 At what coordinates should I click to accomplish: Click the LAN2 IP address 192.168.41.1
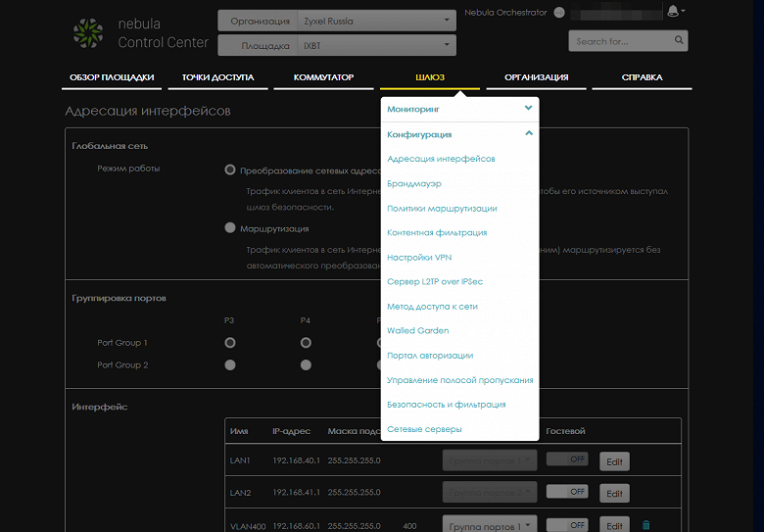point(296,493)
